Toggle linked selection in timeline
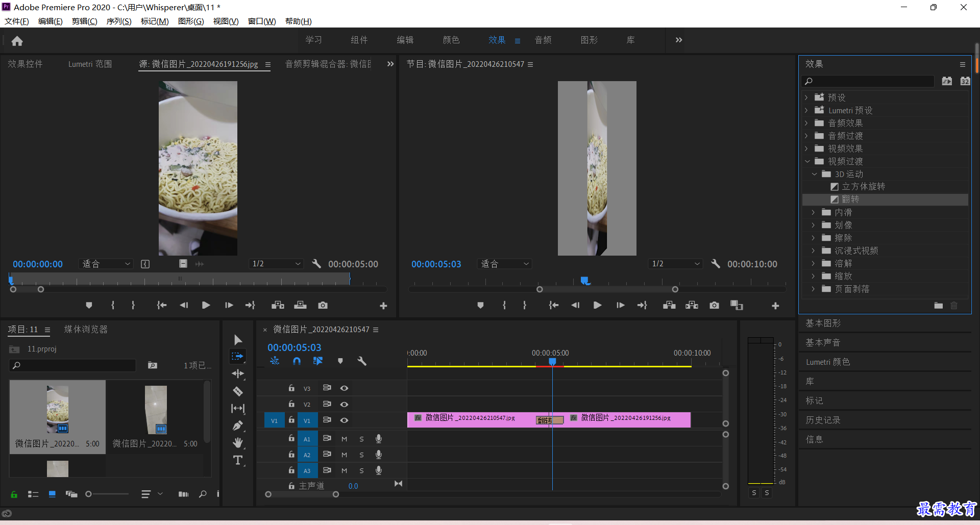This screenshot has height=525, width=980. (x=318, y=361)
